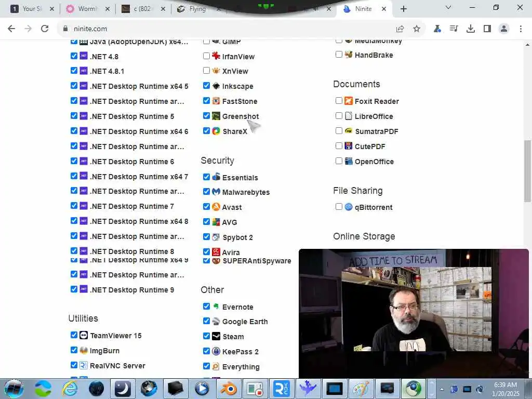Click the ninite.com address bar
This screenshot has width=532, height=399.
[241, 29]
